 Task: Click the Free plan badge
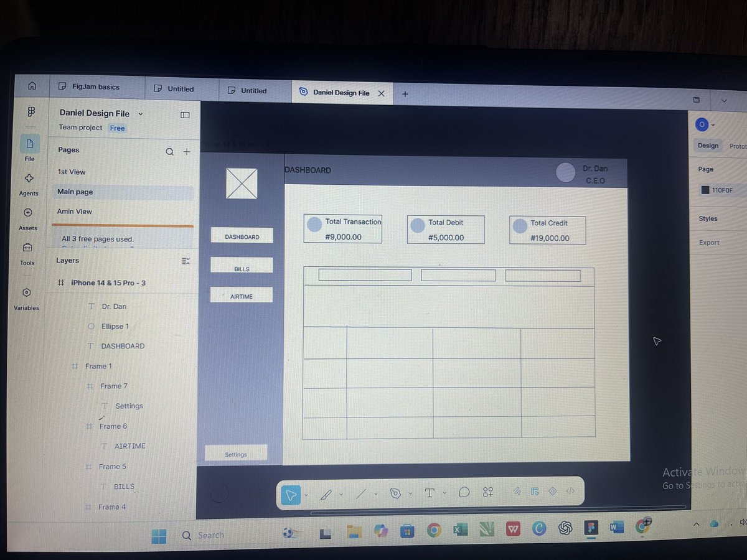tap(117, 128)
